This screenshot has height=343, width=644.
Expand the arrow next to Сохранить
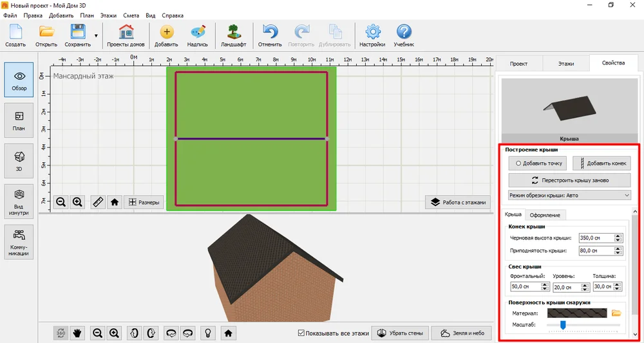pyautogui.click(x=96, y=35)
